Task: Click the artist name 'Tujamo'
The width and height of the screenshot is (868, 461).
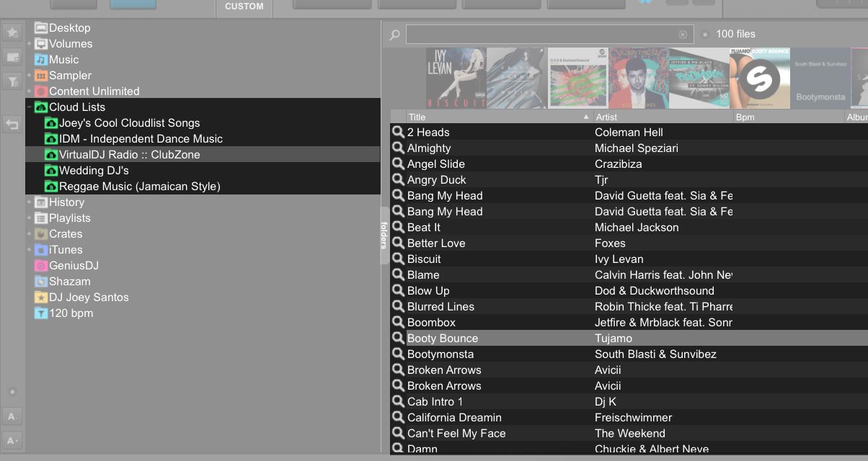Action: pyautogui.click(x=614, y=339)
